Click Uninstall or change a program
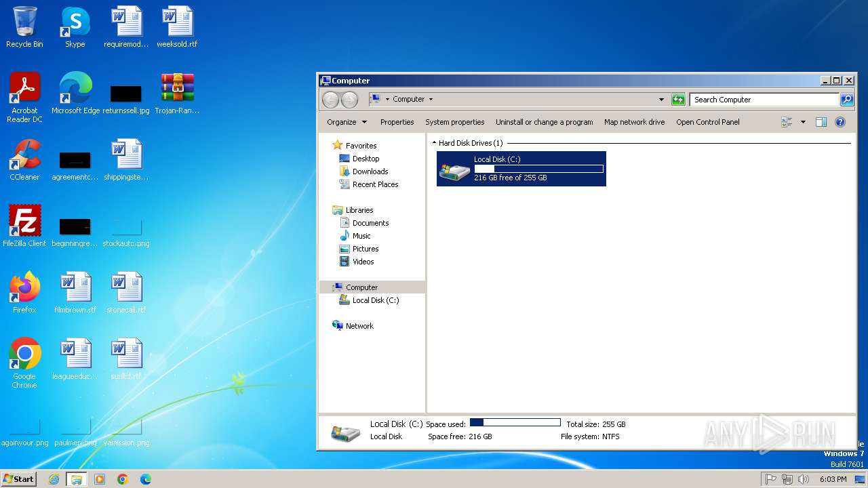The height and width of the screenshot is (488, 868). (x=544, y=122)
